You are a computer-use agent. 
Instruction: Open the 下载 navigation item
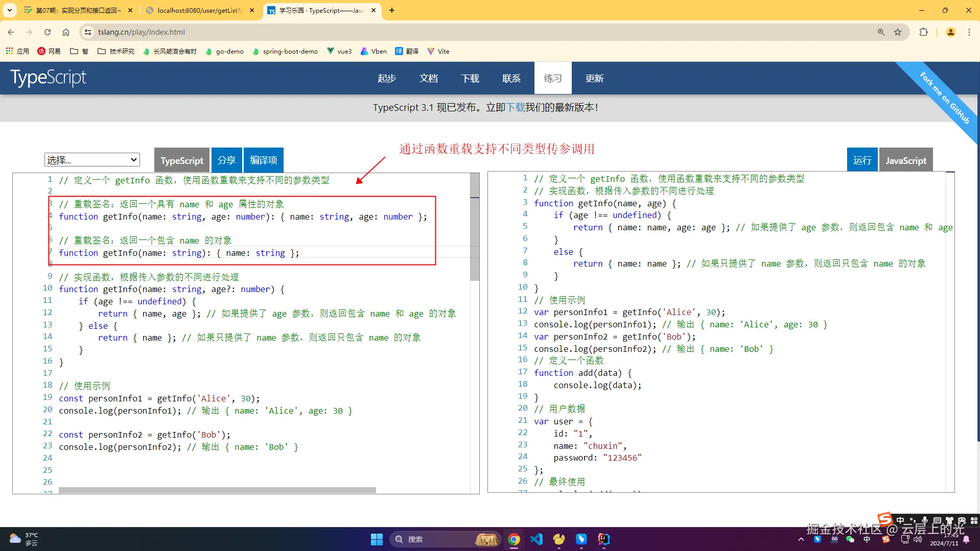tap(470, 78)
